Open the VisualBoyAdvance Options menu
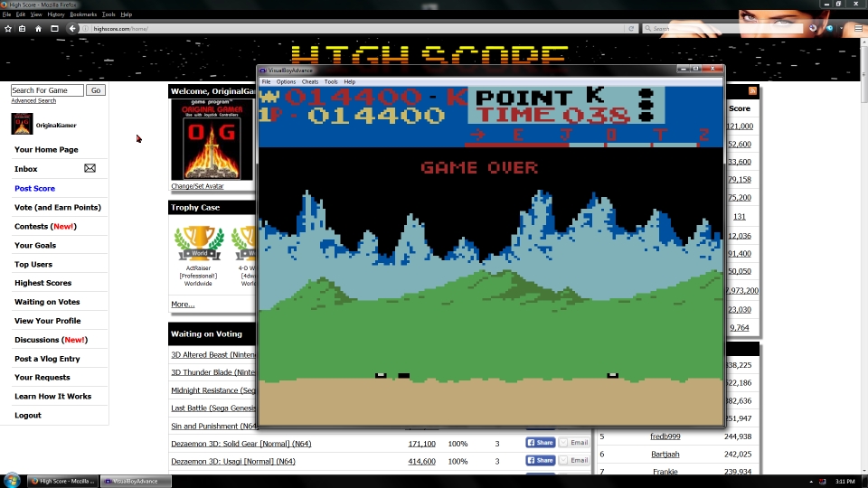Image resolution: width=868 pixels, height=488 pixels. (286, 81)
